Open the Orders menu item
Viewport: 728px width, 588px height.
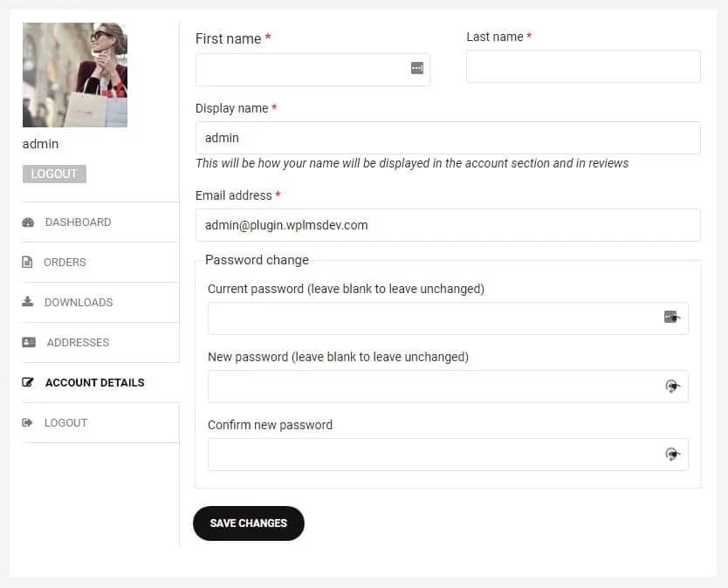(x=65, y=263)
